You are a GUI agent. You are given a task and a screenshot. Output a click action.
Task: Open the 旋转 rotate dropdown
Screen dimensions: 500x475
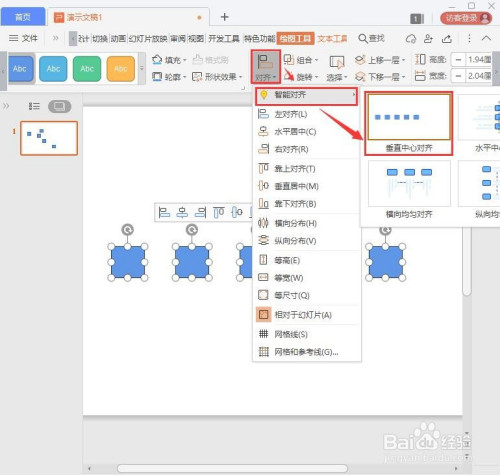(301, 77)
